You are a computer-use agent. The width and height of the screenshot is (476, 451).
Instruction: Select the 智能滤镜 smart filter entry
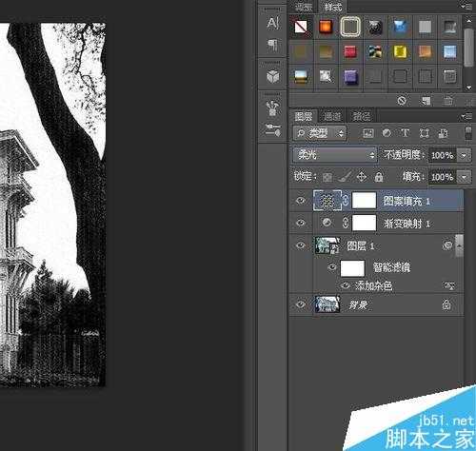391,267
